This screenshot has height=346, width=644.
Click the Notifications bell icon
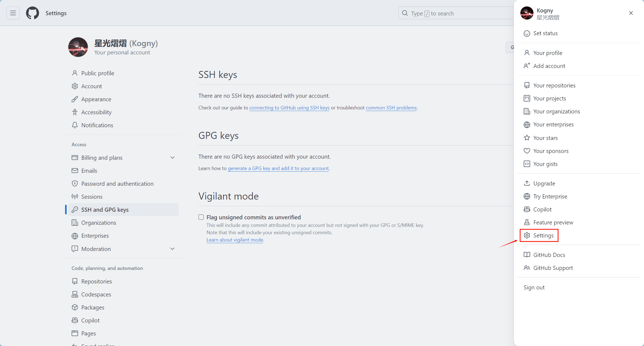(x=75, y=125)
